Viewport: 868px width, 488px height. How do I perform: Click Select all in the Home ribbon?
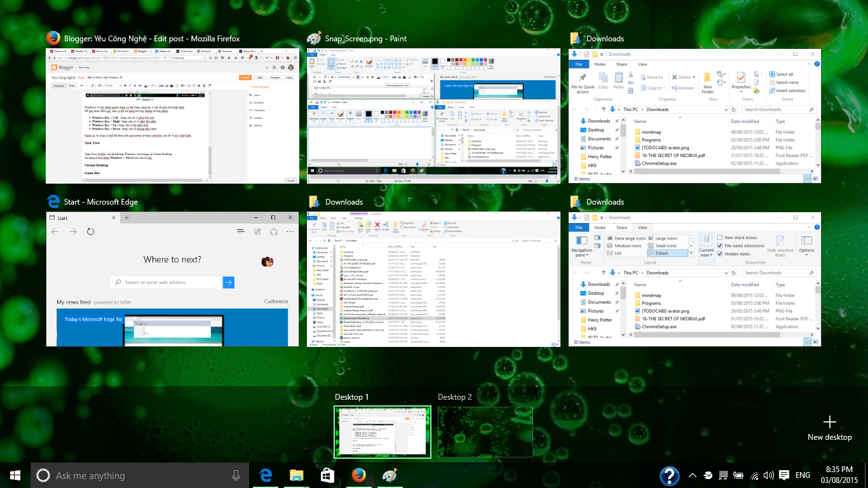780,74
